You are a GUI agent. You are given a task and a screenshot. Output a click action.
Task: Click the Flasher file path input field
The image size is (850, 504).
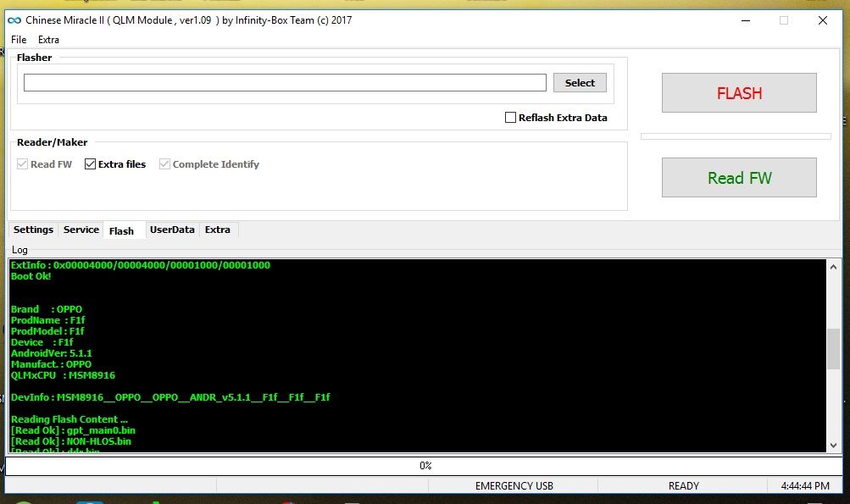[x=285, y=83]
